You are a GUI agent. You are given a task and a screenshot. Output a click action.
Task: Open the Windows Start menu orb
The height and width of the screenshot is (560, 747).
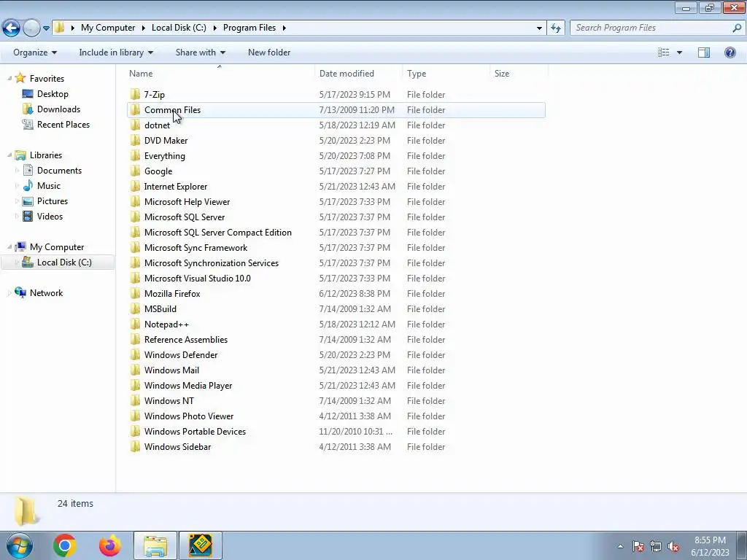(x=19, y=545)
